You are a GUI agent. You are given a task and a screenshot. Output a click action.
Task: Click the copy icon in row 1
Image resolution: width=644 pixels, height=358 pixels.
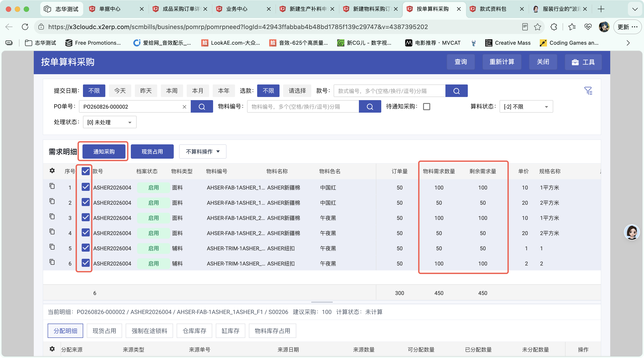[52, 186]
